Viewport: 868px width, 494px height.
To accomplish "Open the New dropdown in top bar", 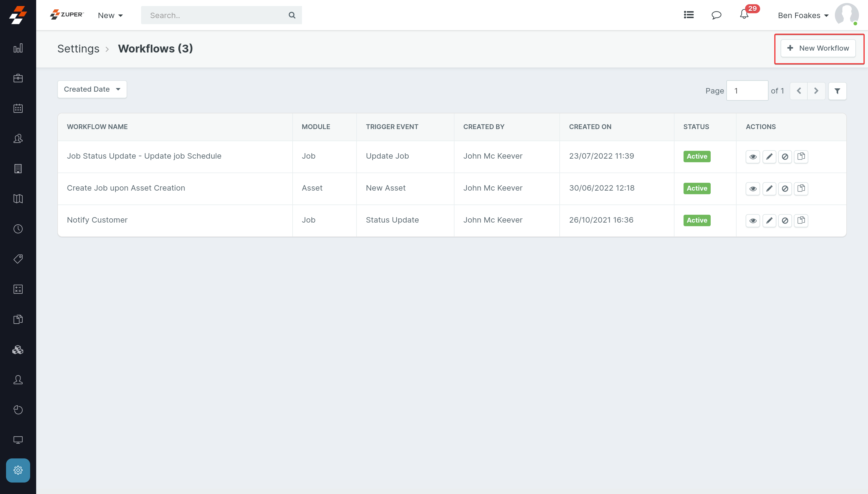I will [110, 15].
